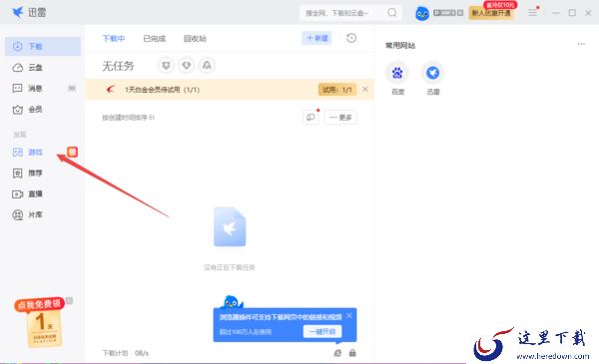This screenshot has height=364, width=599.
Task: Click the username label beside the avatar
Action: [x=448, y=13]
